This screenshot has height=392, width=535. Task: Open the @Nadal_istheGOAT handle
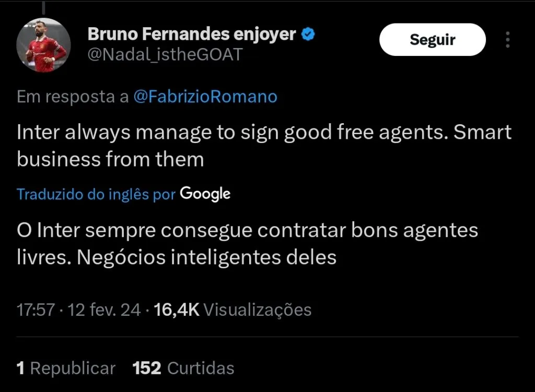point(165,55)
